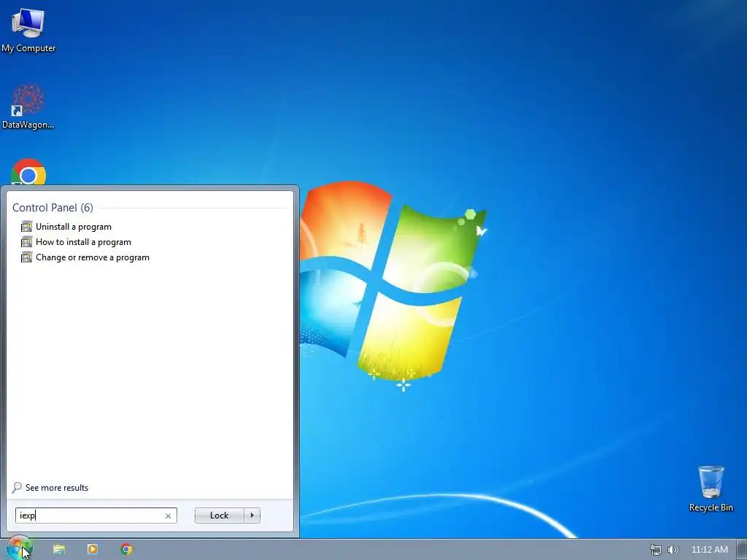Screen dimensions: 747x560
Task: Launch Windows Explorer from the taskbar
Action: click(x=58, y=549)
